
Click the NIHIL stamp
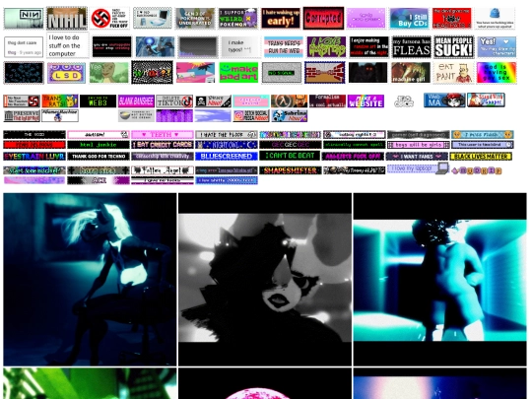pyautogui.click(x=67, y=19)
